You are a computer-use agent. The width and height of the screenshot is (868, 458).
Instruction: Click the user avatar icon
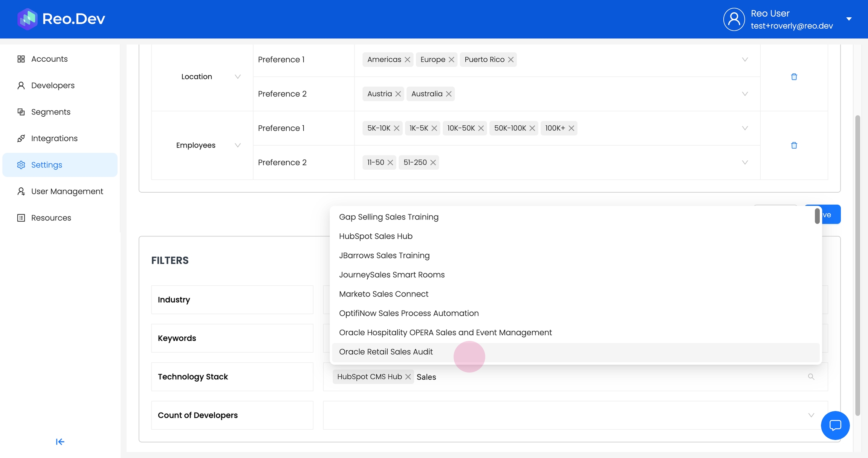pyautogui.click(x=734, y=19)
